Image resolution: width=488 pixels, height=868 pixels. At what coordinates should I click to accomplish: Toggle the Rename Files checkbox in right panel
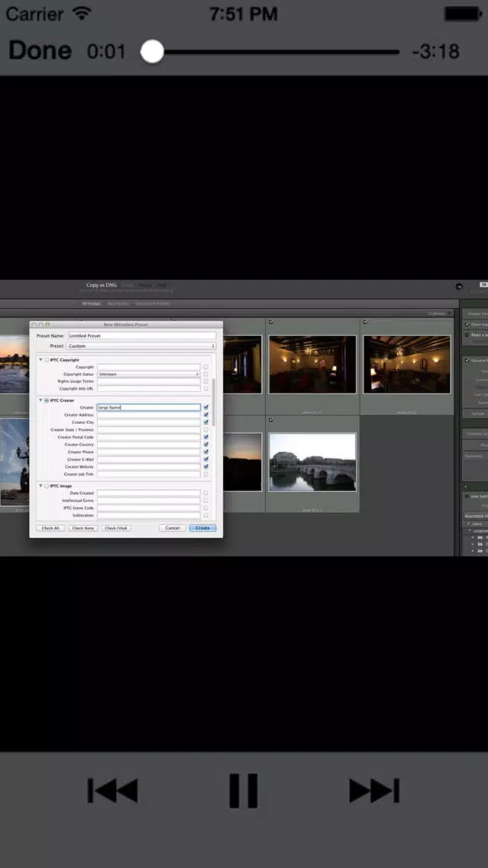[x=467, y=361]
